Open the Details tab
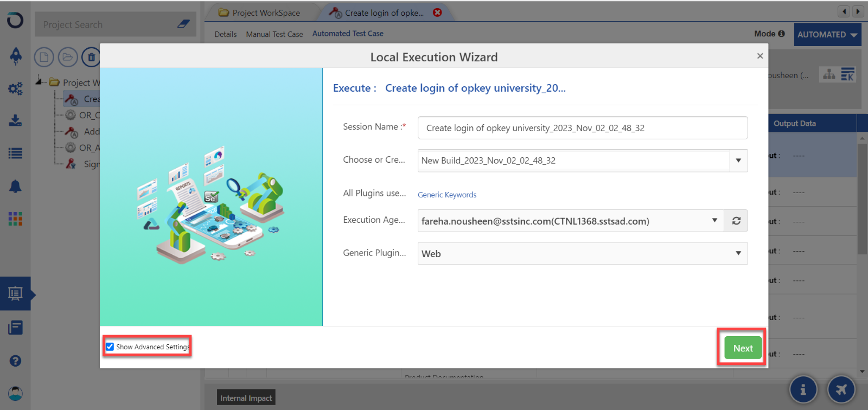Screen dimensions: 868x410 click(226, 34)
